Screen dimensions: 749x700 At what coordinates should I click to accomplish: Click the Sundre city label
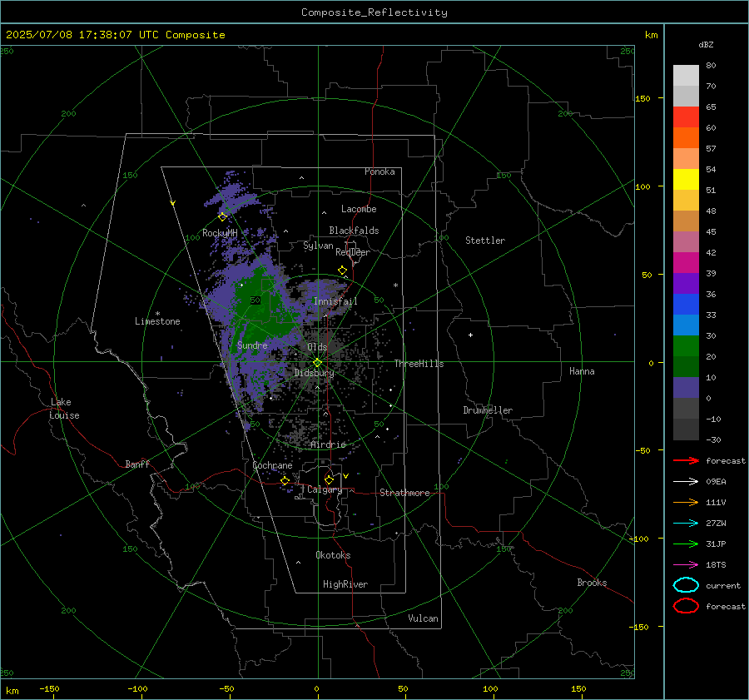[x=252, y=345]
